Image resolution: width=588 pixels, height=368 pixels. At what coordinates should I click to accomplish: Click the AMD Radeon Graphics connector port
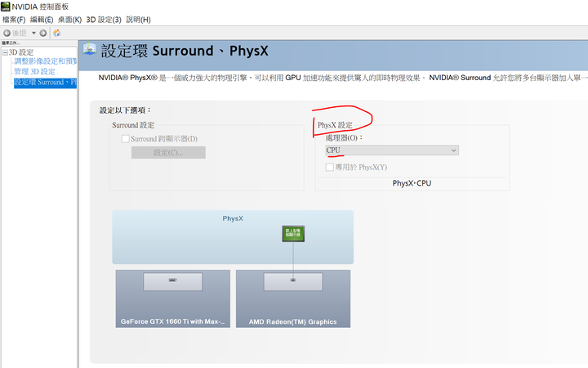pyautogui.click(x=293, y=280)
